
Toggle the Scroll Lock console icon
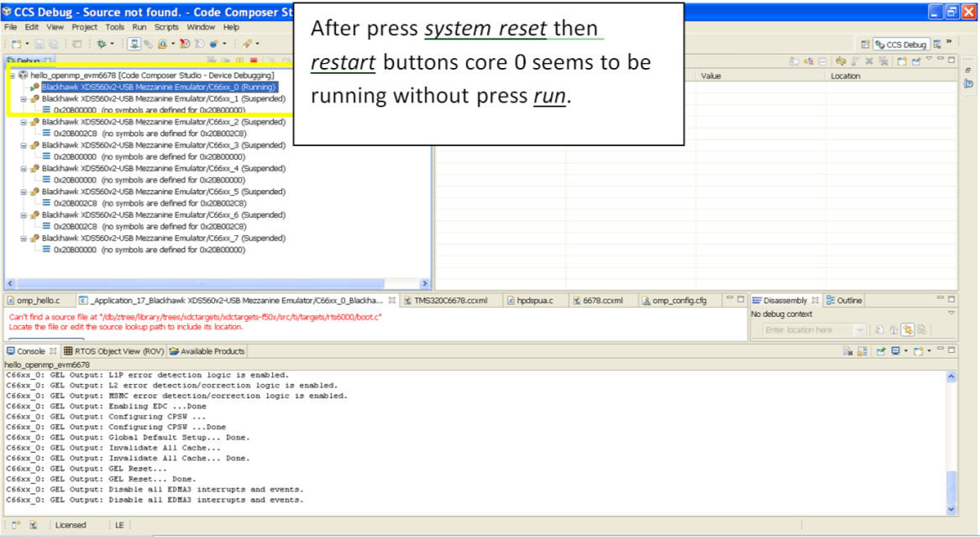point(862,350)
